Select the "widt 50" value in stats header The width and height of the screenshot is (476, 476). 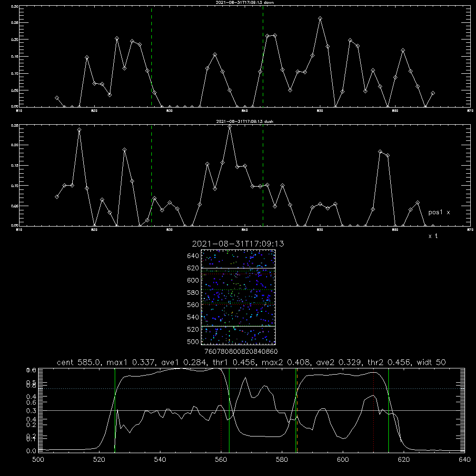[x=431, y=362]
